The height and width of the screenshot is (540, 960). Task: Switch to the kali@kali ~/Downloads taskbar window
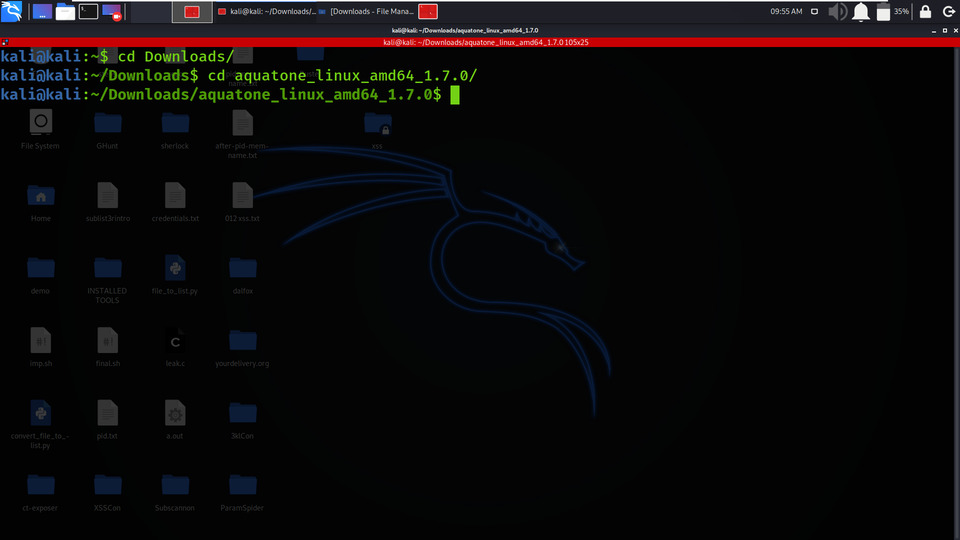(x=267, y=12)
